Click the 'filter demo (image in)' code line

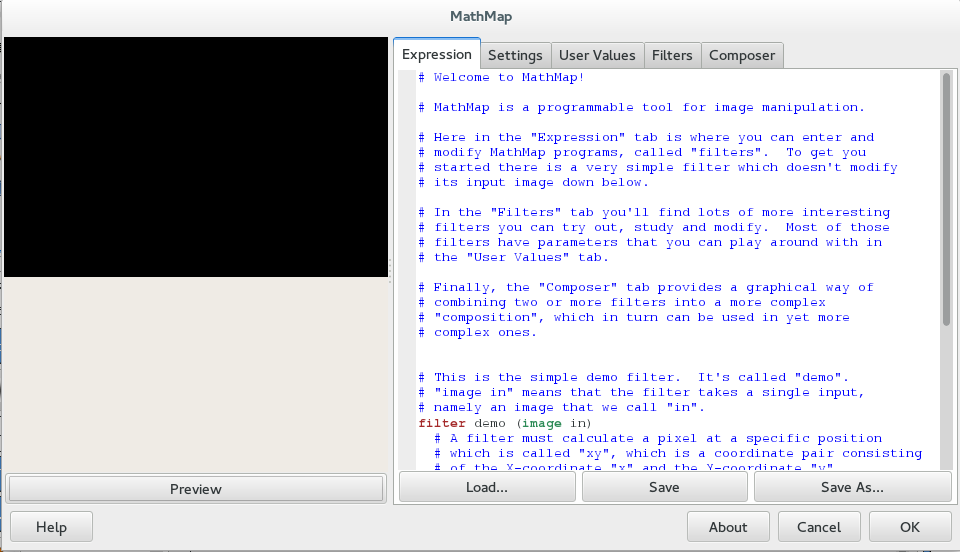click(x=504, y=423)
